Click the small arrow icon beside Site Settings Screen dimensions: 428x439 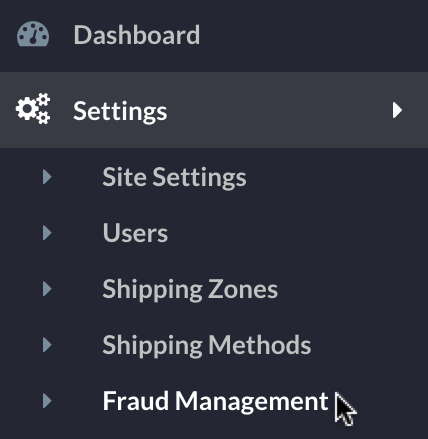47,177
